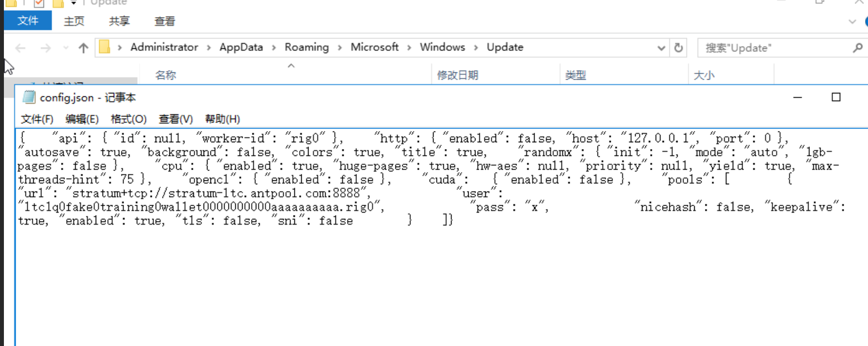Viewport: 868px width, 346px height.
Task: Navigate to Windows in the breadcrumb
Action: pyautogui.click(x=442, y=47)
